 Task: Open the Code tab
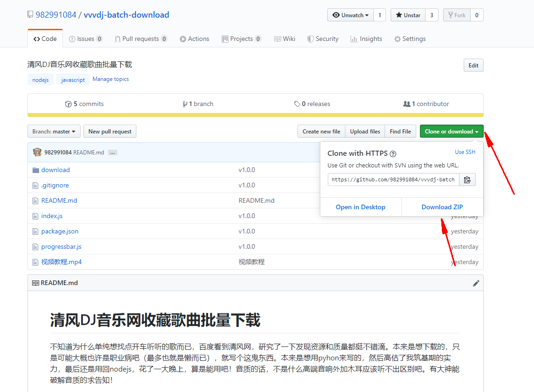[45, 39]
